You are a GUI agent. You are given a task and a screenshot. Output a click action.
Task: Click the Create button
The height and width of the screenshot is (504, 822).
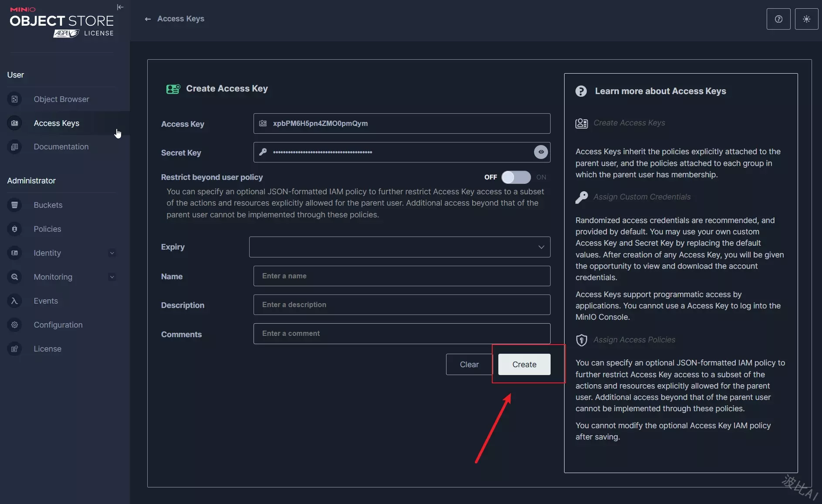point(524,364)
